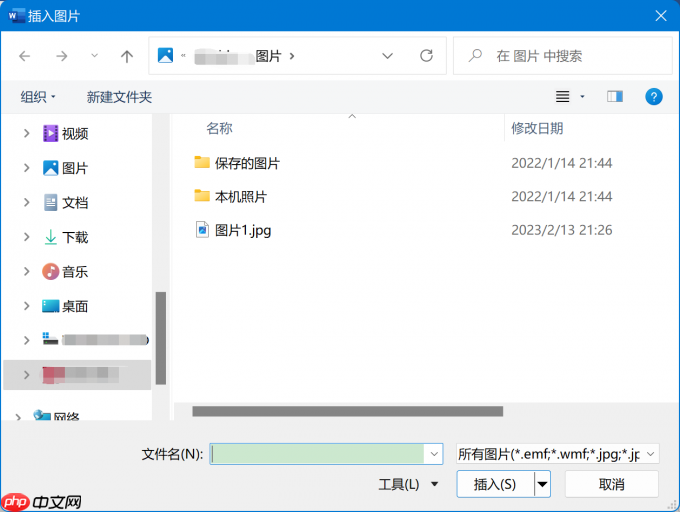This screenshot has width=680, height=512.
Task: Expand the 音乐 tree node
Action: [x=26, y=271]
